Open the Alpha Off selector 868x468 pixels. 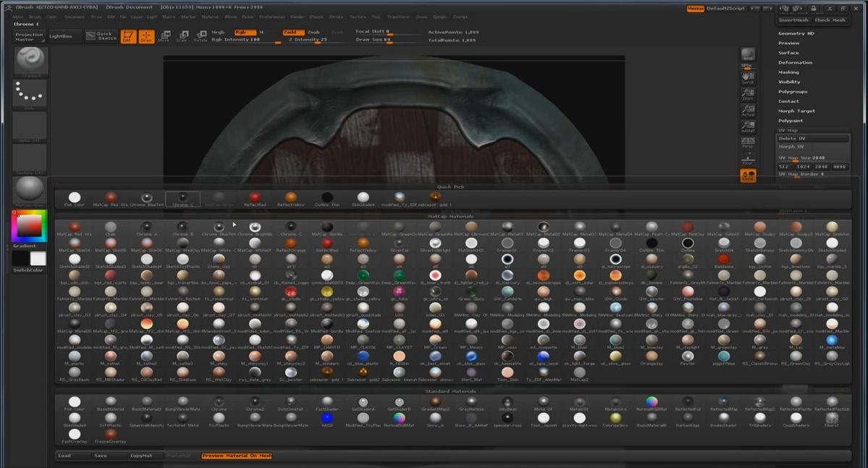tap(30, 127)
